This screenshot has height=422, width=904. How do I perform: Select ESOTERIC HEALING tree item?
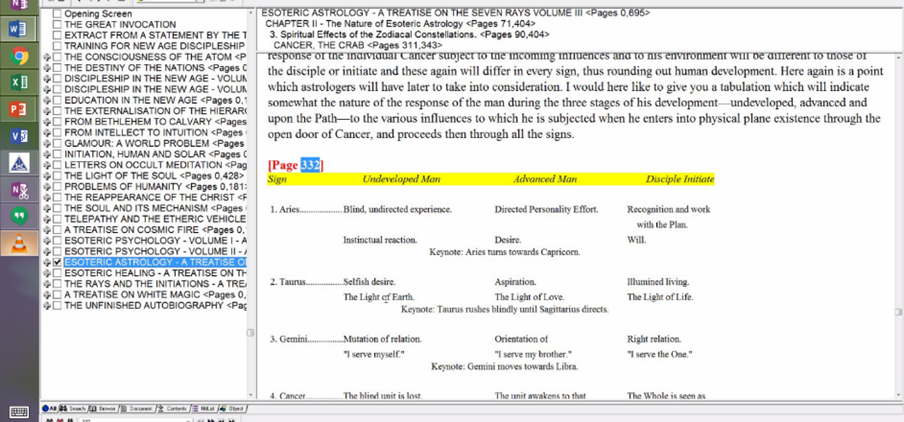click(x=156, y=273)
